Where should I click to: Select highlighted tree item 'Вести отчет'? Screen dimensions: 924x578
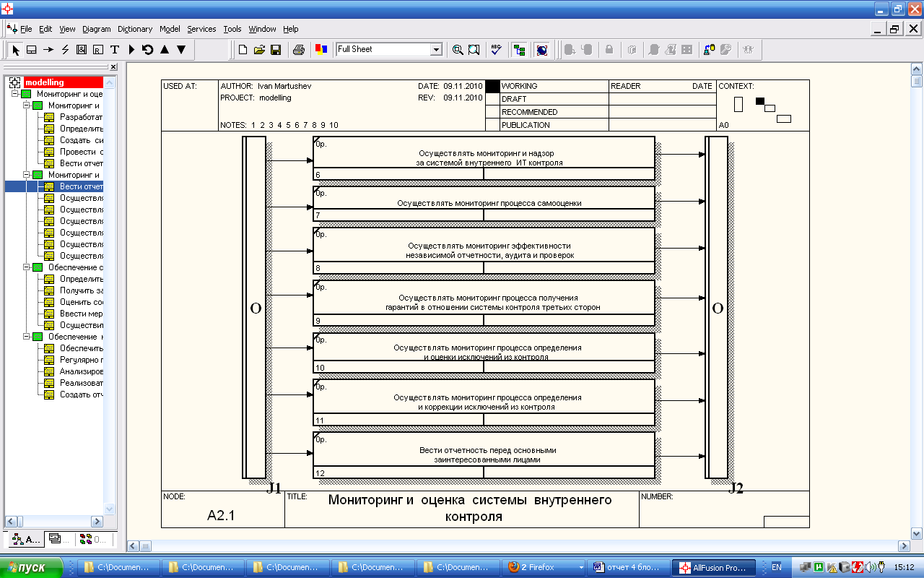point(81,186)
